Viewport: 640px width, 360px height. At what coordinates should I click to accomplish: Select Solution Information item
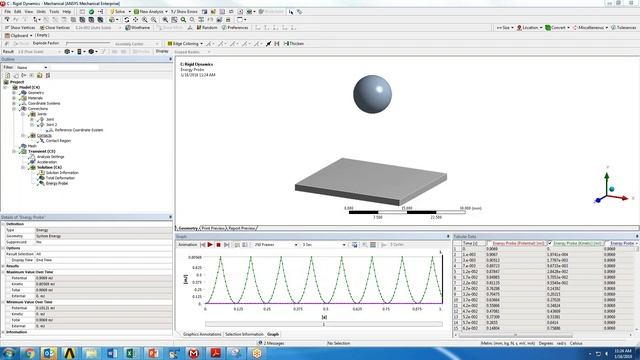(62, 173)
